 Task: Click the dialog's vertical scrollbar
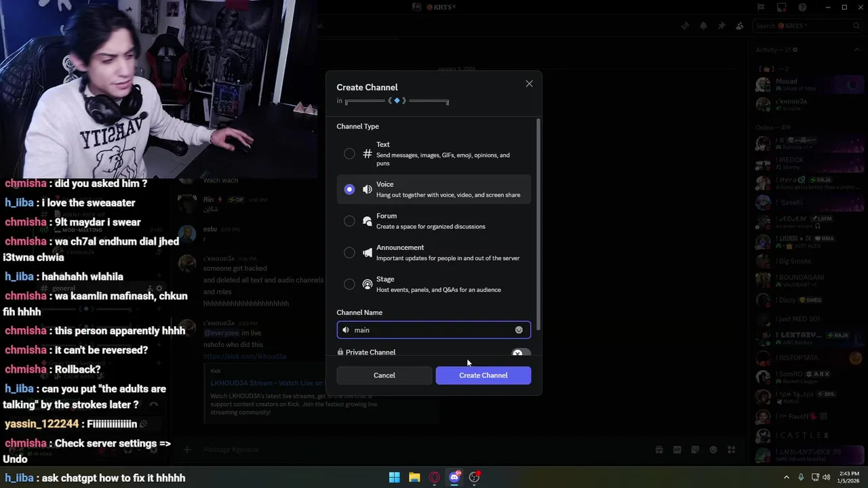[x=538, y=224]
